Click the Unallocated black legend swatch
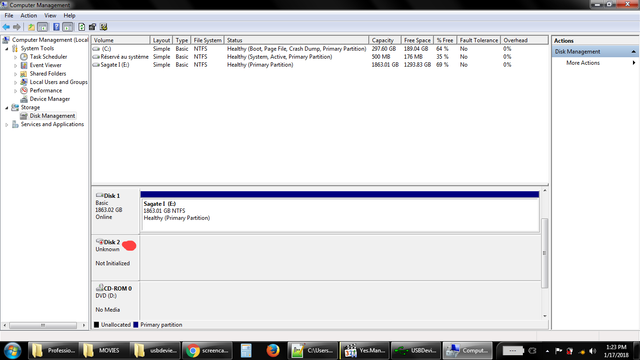The width and height of the screenshot is (640, 360). coord(96,325)
